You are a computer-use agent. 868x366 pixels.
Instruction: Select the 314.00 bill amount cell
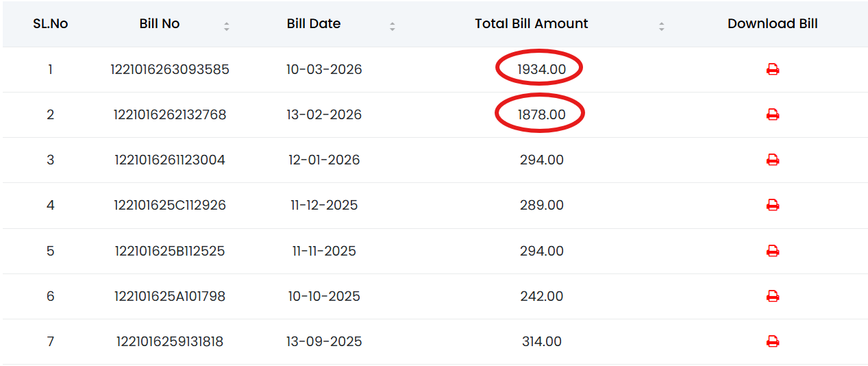click(x=541, y=341)
